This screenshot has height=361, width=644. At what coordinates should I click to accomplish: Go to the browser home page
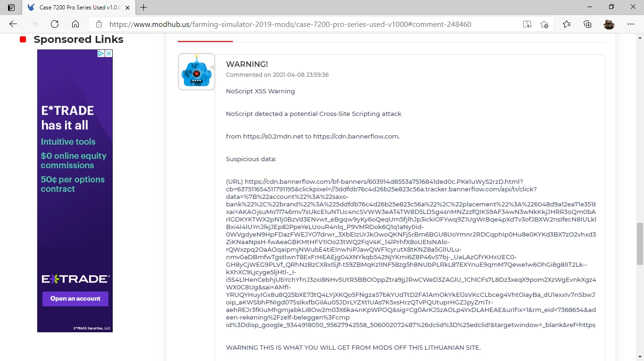(75, 24)
